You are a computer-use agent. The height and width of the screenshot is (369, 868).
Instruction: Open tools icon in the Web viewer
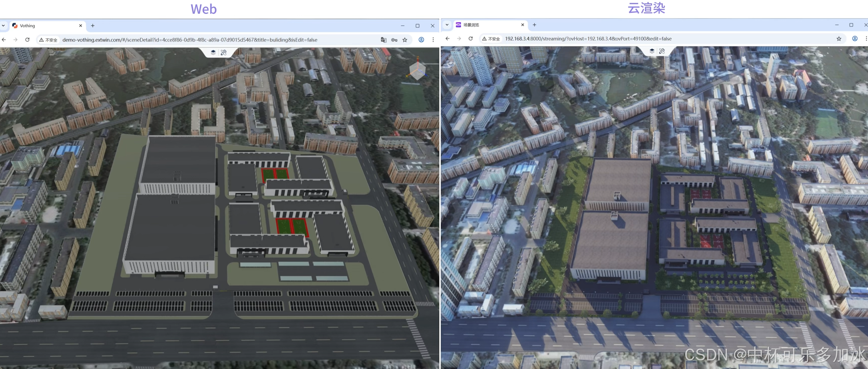pos(223,52)
